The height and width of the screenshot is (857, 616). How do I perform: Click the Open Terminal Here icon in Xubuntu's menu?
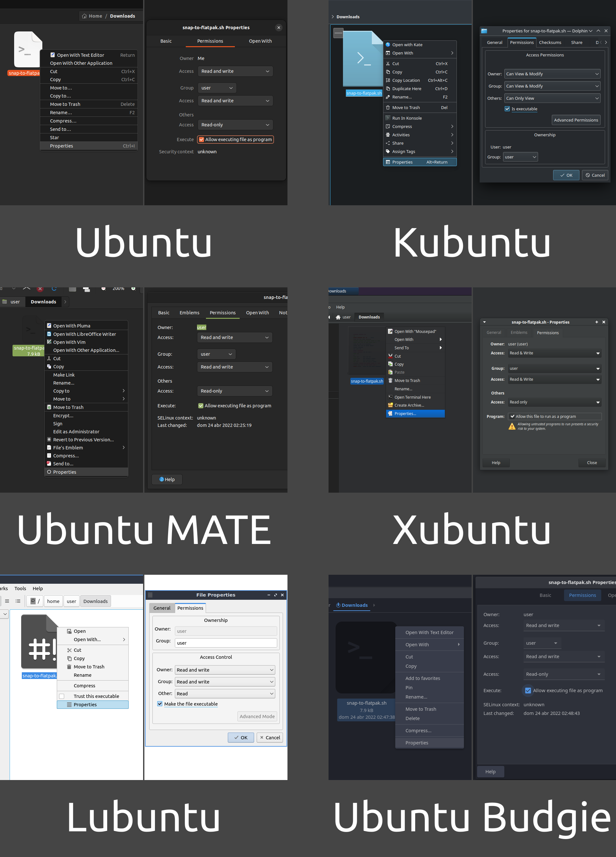390,397
